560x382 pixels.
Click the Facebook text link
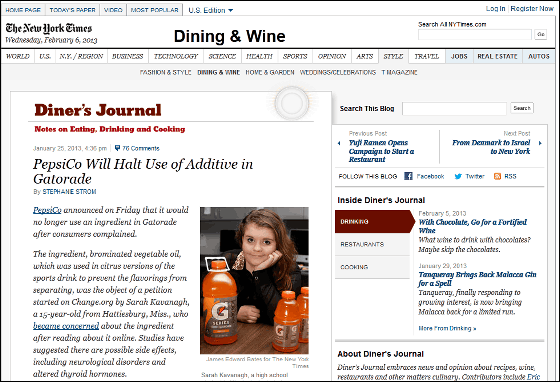pyautogui.click(x=430, y=176)
